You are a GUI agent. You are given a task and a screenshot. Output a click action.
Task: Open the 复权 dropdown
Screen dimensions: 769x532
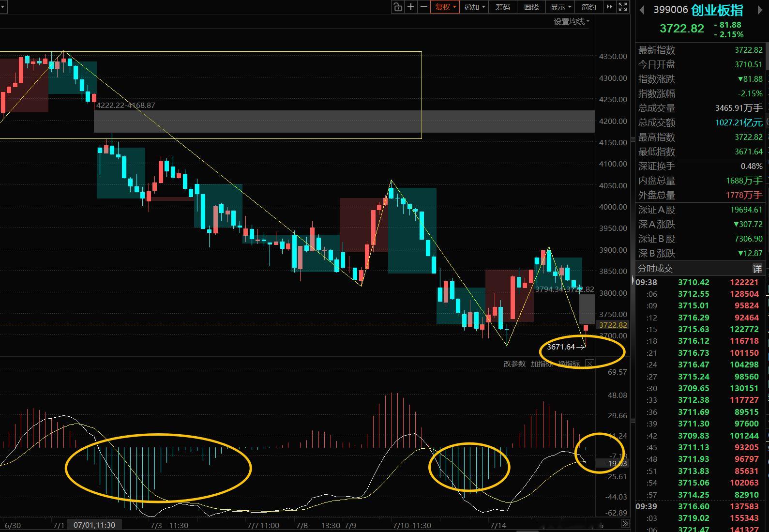(x=445, y=7)
